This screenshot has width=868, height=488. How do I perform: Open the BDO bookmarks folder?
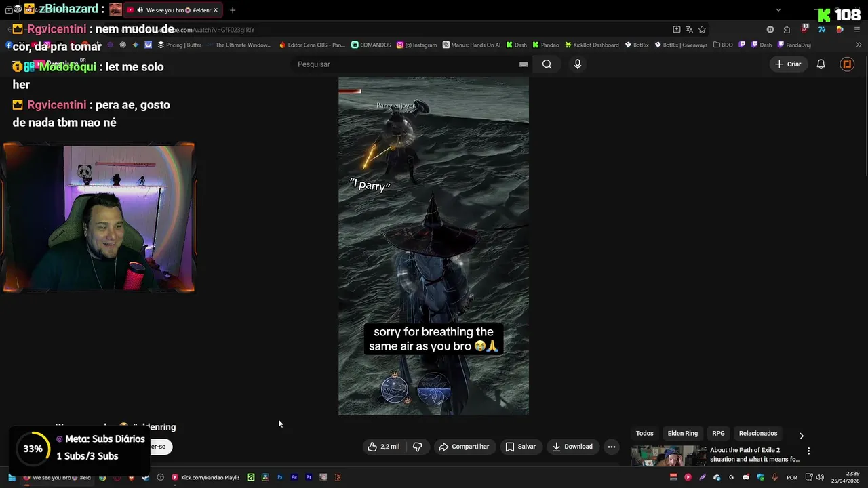click(723, 45)
